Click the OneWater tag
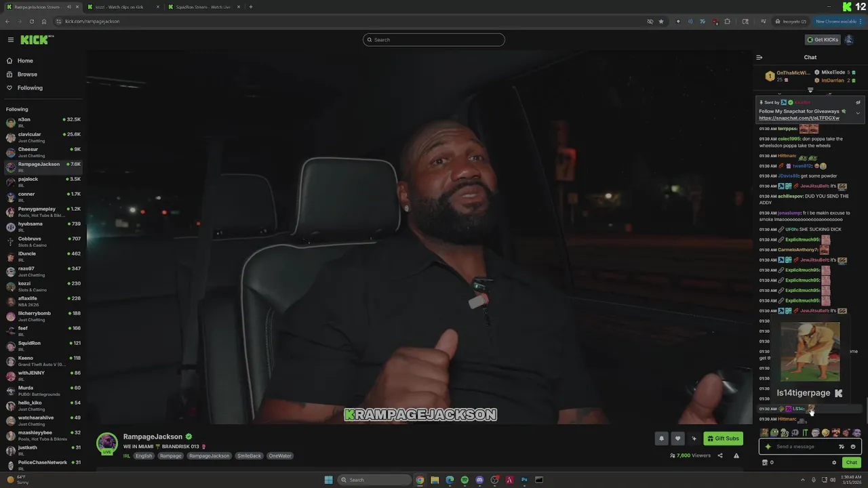Image resolution: width=868 pixels, height=488 pixels. pos(280,455)
